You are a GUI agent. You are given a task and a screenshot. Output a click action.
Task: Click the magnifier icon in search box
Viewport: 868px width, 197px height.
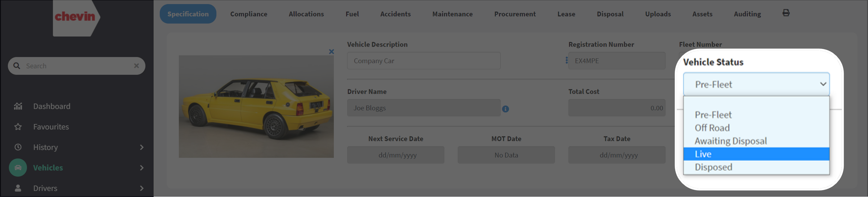17,66
